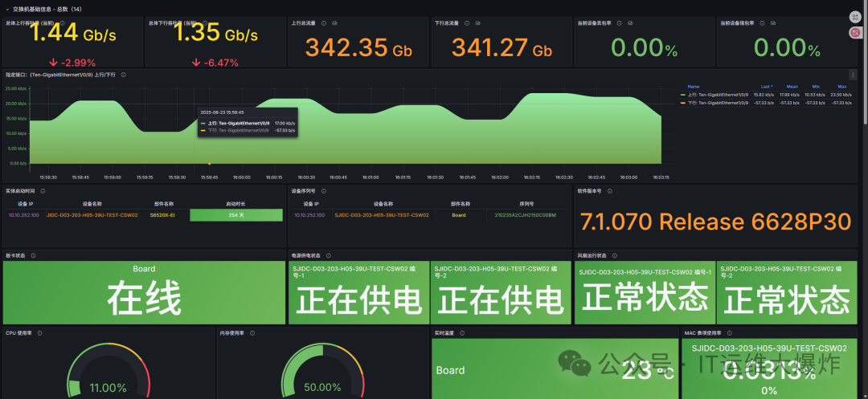Open the link icon on 上行总流量 panel

[x=335, y=23]
